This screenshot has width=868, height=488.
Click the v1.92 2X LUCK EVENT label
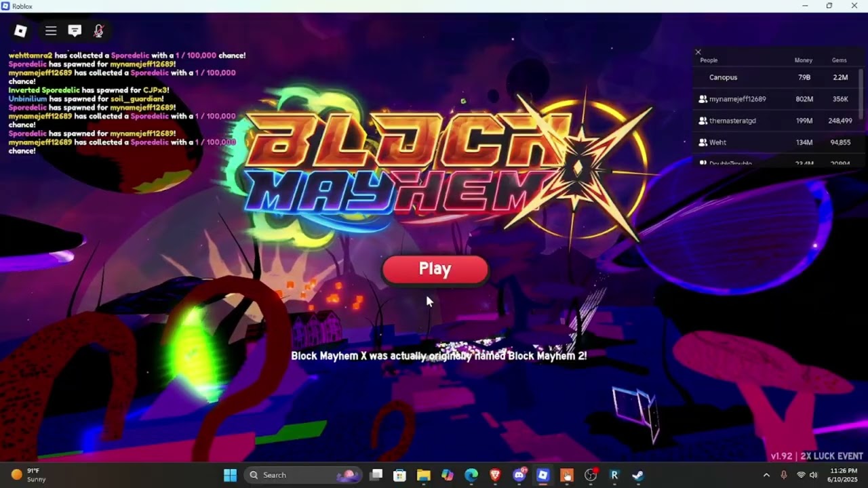pos(816,456)
